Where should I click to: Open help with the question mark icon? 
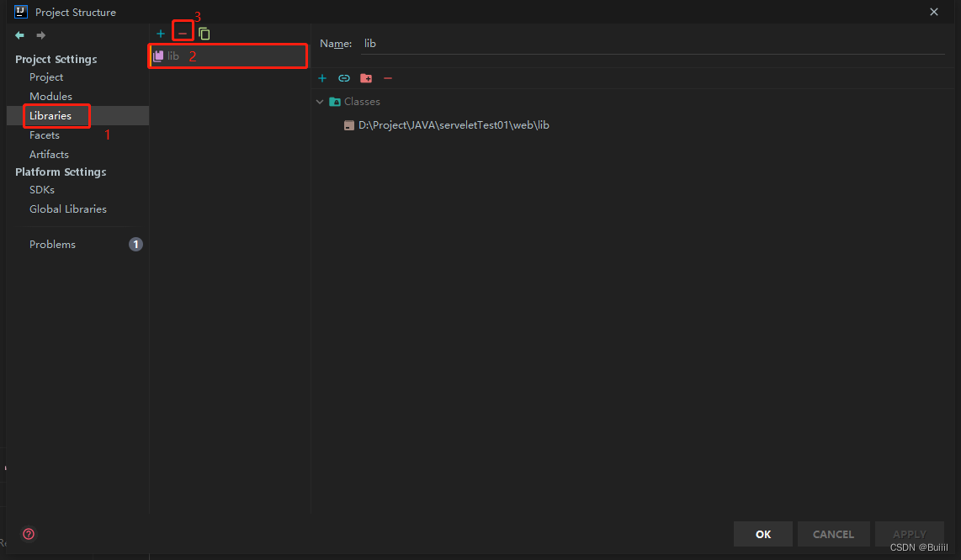[28, 534]
